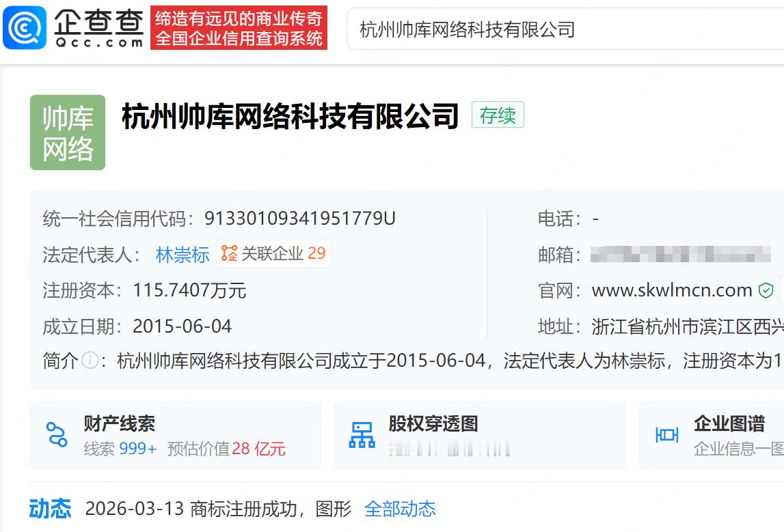Click news 2026-03-13 商标注册成功

point(219,509)
